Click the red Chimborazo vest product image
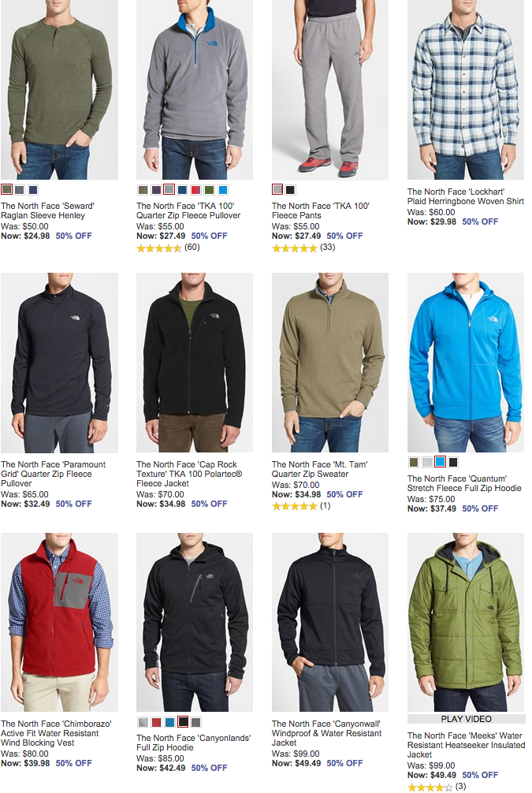The width and height of the screenshot is (532, 793). tap(59, 623)
